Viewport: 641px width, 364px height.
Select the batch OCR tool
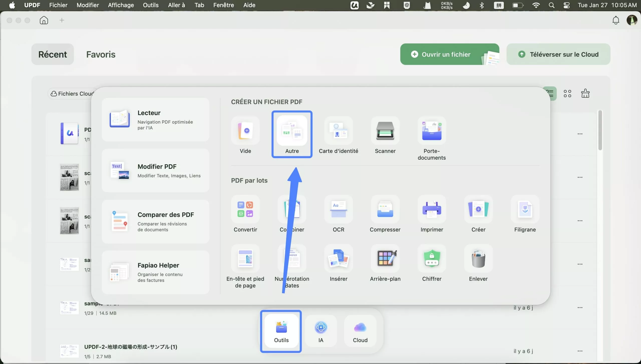pos(338,209)
